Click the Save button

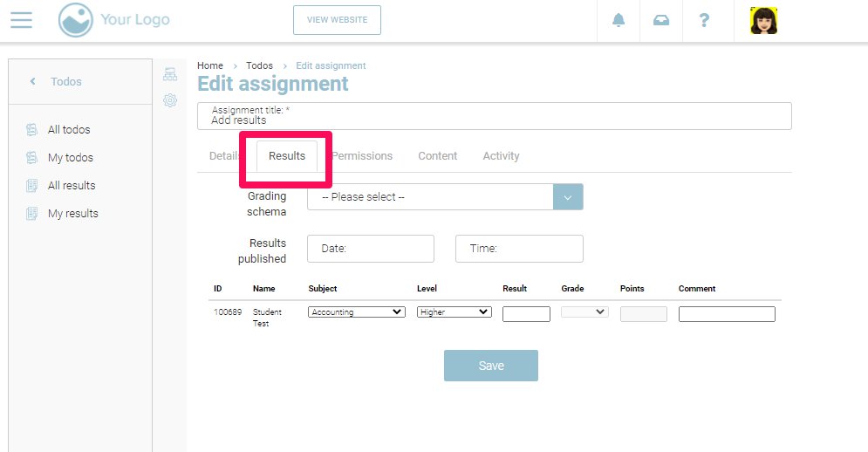pyautogui.click(x=490, y=366)
